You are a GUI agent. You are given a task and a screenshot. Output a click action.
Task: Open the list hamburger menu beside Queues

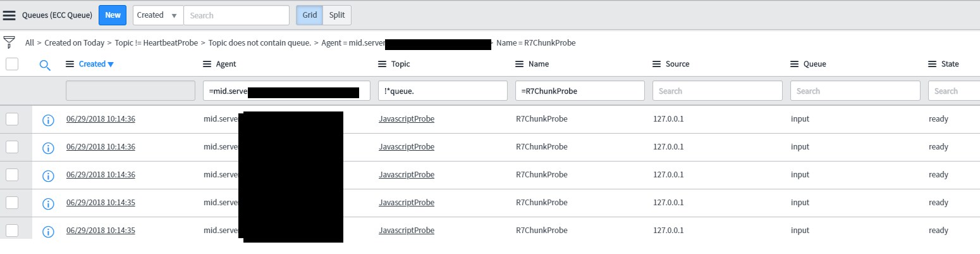[x=9, y=15]
